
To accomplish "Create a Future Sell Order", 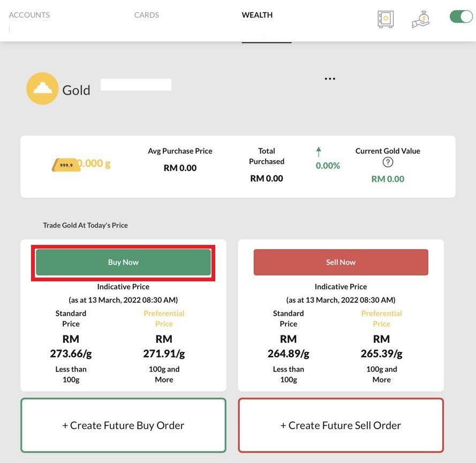I will (x=341, y=425).
